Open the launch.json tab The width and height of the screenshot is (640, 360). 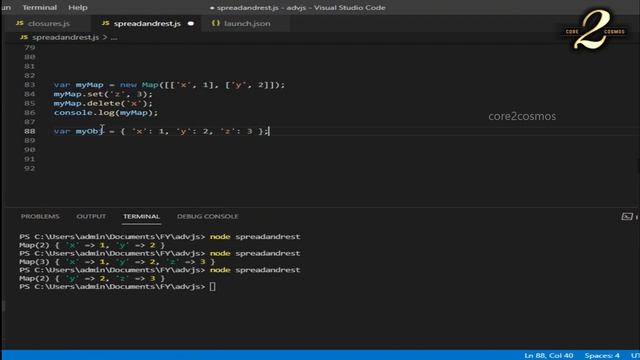[247, 23]
